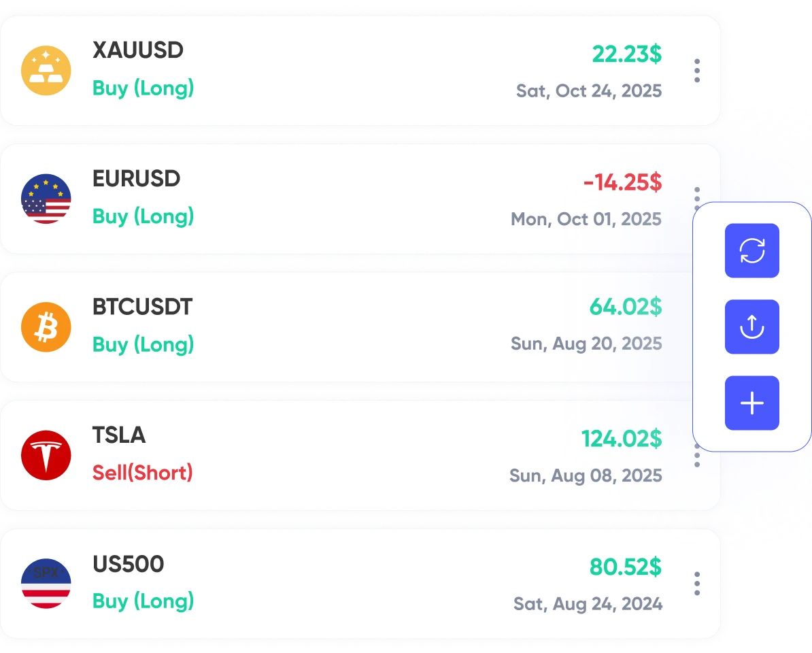The height and width of the screenshot is (653, 812).
Task: Click the Buy (Long) label on BTCUSDT
Action: tap(143, 345)
